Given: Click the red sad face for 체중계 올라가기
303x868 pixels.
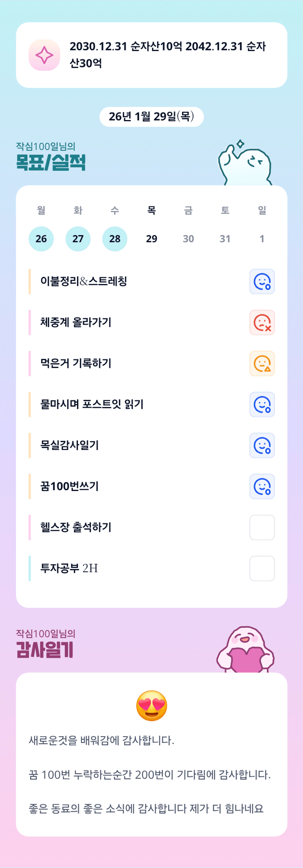Looking at the screenshot, I should coord(262,323).
